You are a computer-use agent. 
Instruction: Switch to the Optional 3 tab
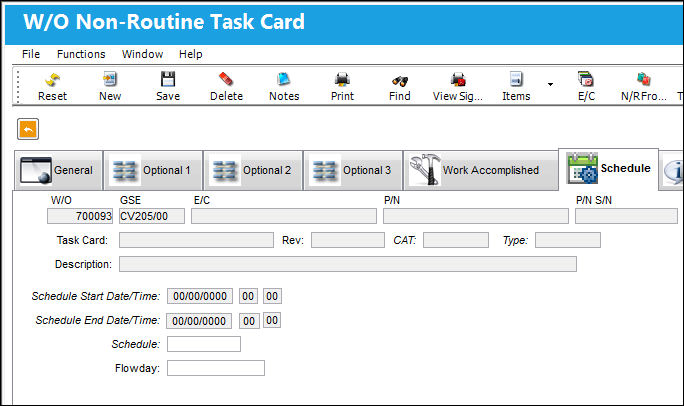click(353, 171)
